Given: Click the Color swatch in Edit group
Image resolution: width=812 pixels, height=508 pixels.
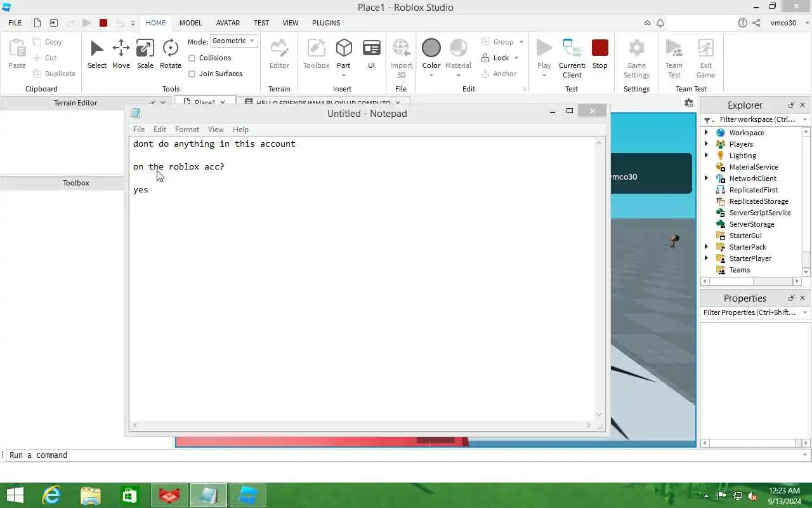Looking at the screenshot, I should [x=431, y=48].
